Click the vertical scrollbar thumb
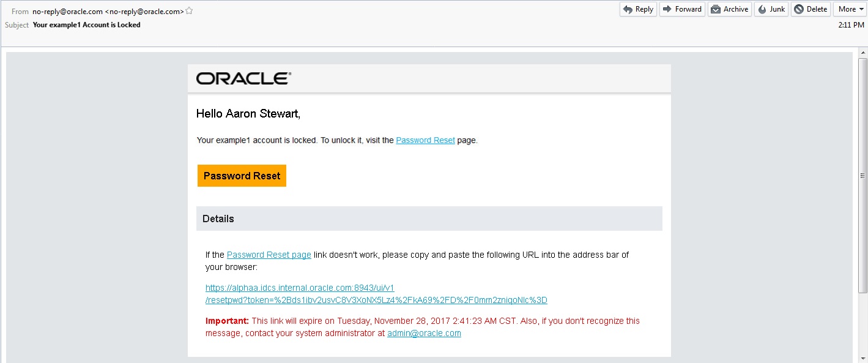The height and width of the screenshot is (363, 868). [862, 176]
